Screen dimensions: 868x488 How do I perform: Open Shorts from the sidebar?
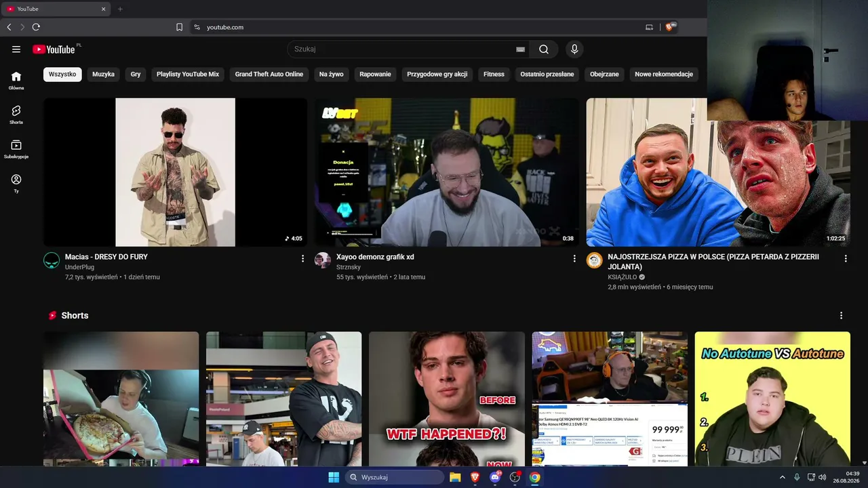pyautogui.click(x=16, y=115)
